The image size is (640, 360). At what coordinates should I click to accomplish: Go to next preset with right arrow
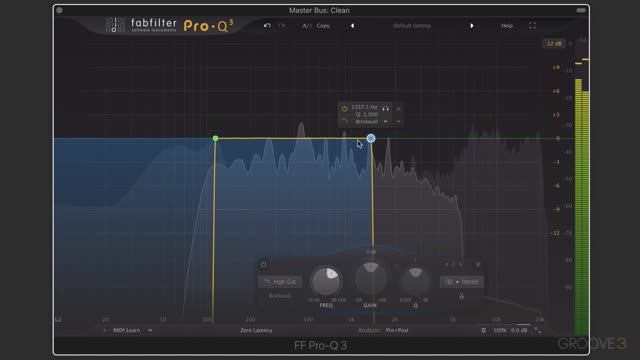pos(471,26)
